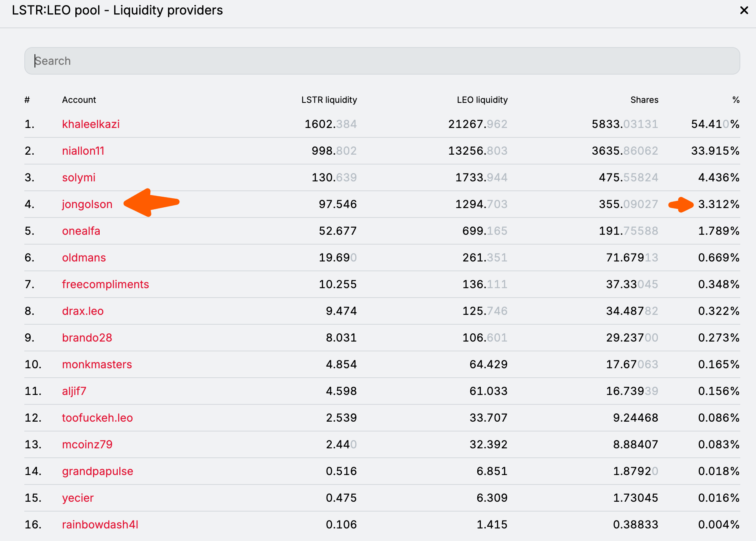
Task: Click the yecier account link
Action: tap(78, 498)
